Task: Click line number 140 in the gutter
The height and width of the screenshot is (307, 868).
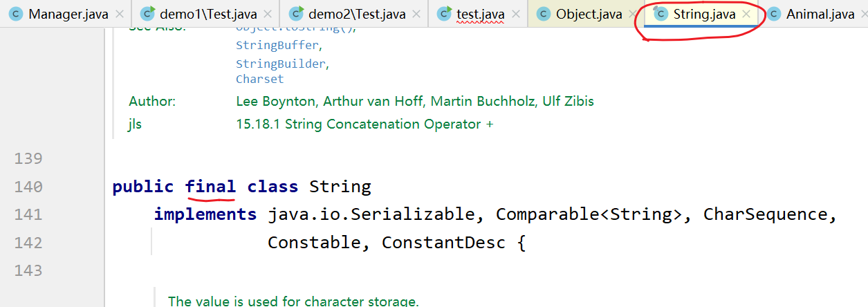Action: click(x=28, y=187)
